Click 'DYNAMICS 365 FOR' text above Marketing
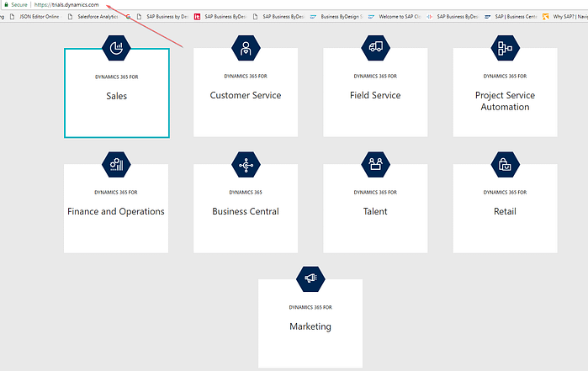 coord(310,307)
